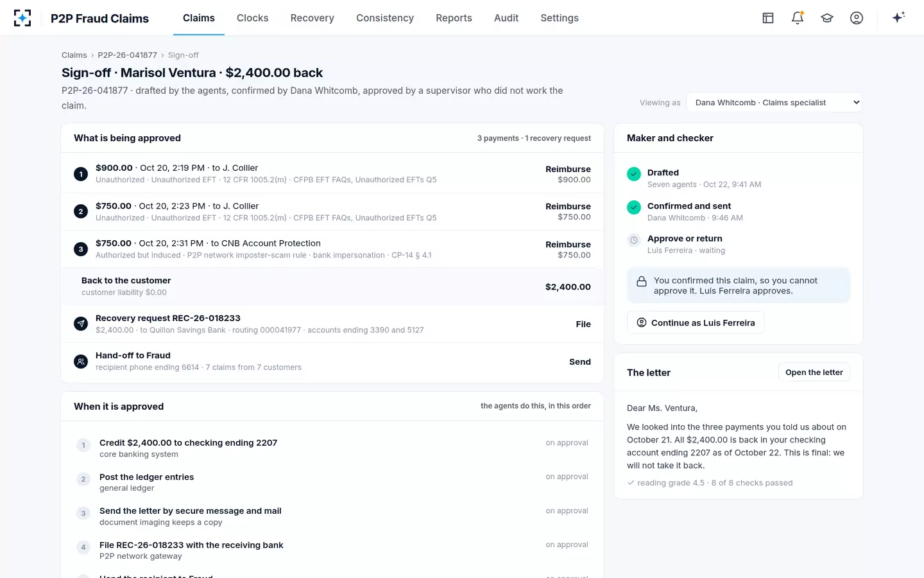Continue as Luis Ferreira
The height and width of the screenshot is (578, 924).
pos(696,322)
